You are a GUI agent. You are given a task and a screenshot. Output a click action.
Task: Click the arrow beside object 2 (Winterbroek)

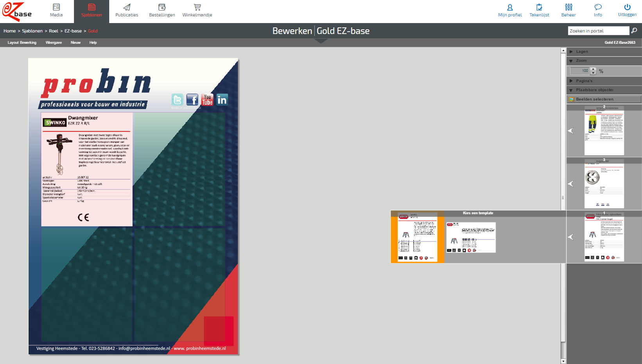[x=571, y=131]
